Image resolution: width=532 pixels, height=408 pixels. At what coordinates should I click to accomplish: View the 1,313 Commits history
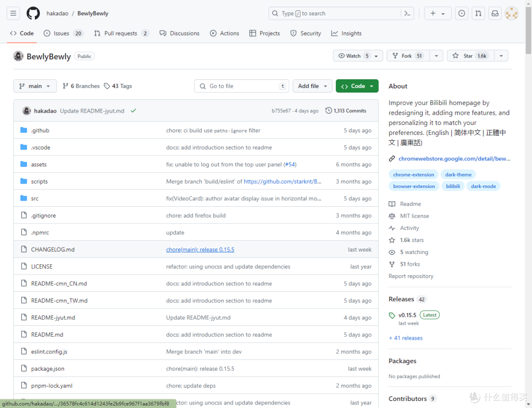[x=346, y=111]
